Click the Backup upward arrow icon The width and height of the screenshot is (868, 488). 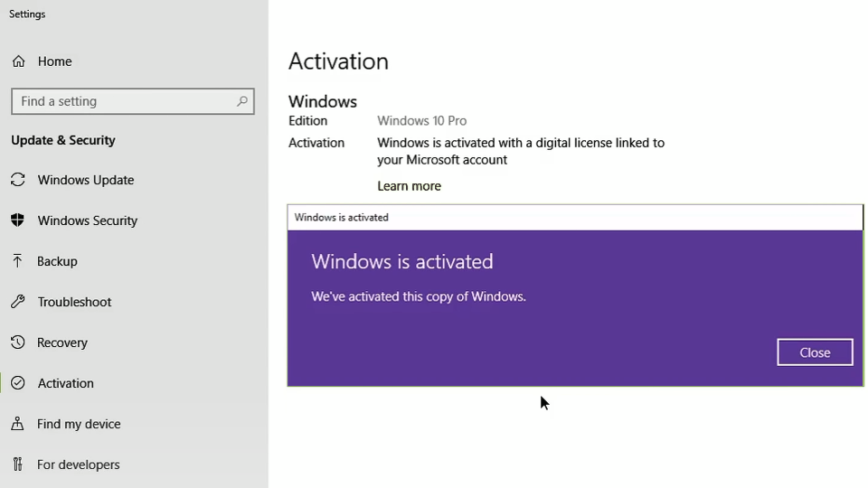point(18,260)
